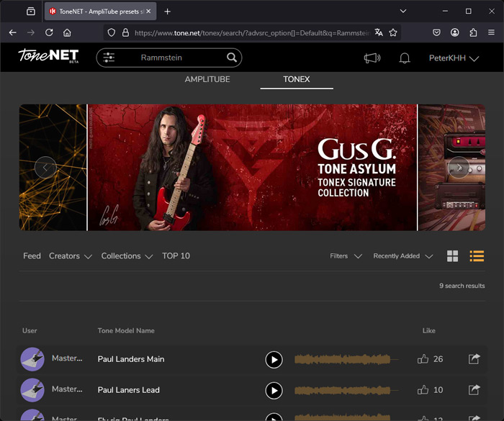Seek within Paul Landers Main waveform
Image resolution: width=504 pixels, height=421 pixels.
coord(346,359)
